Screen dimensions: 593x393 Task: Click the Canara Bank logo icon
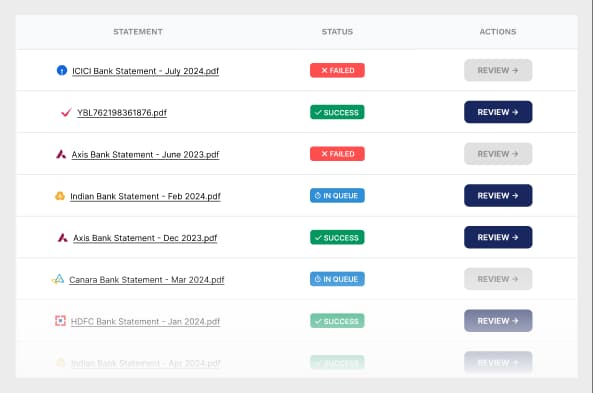tap(58, 279)
